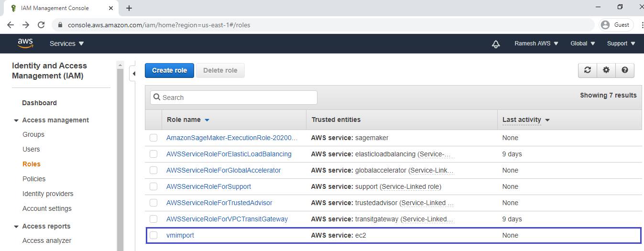The image size is (644, 251).
Task: Select AWSServiceRoleForElasticLoadBalancing checkbox
Action: click(153, 154)
